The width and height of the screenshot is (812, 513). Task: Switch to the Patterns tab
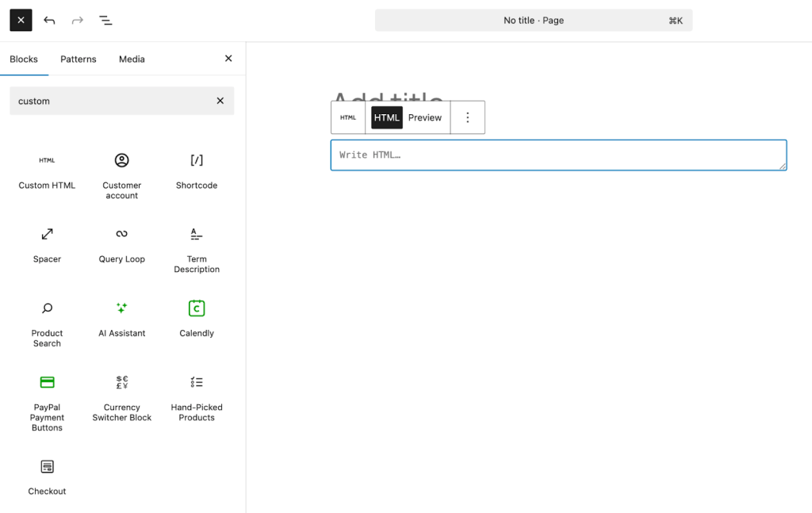(x=78, y=59)
